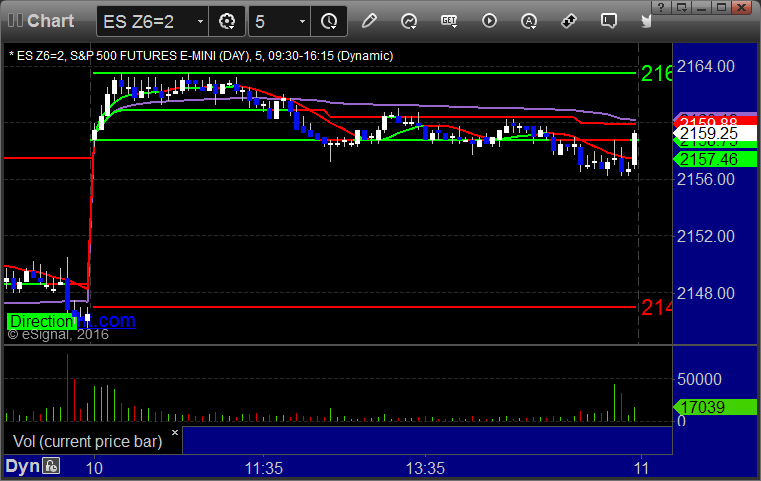Select the green 17039 volume marker
Image resolution: width=761 pixels, height=481 pixels.
coord(715,407)
